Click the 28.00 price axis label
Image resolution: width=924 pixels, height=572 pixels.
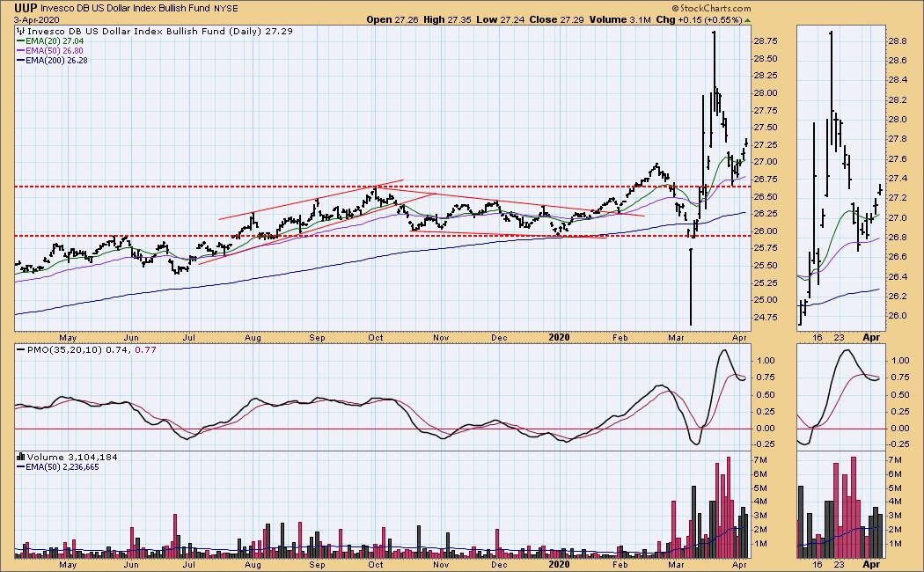(x=765, y=93)
